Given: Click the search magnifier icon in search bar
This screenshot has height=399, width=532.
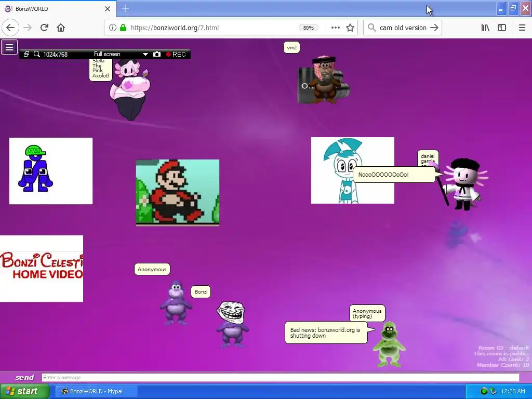Looking at the screenshot, I should [x=372, y=28].
